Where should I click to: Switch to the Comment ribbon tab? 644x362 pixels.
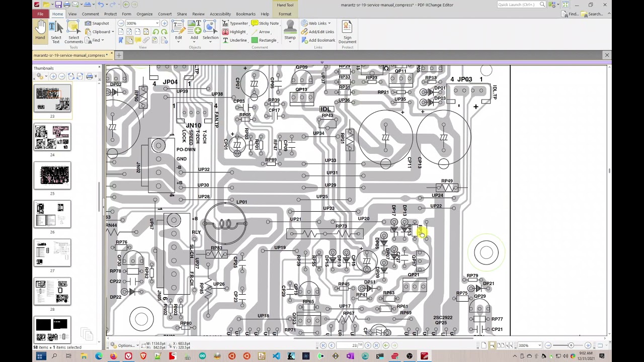(91, 14)
